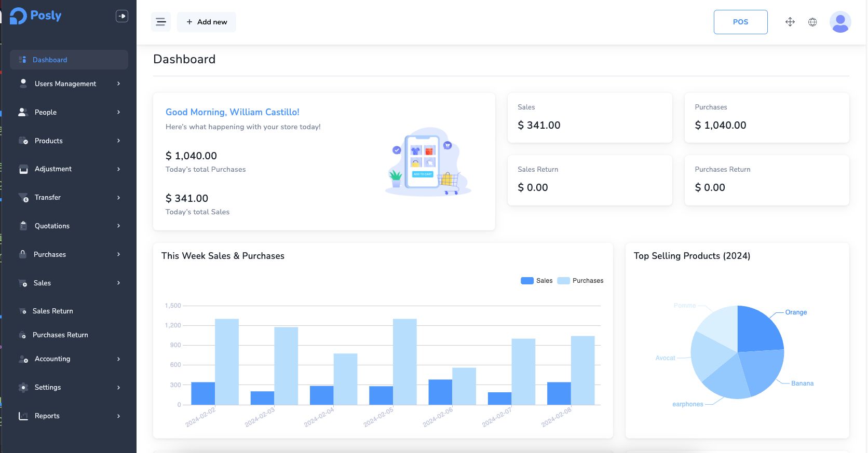Click the Add new button

[207, 22]
